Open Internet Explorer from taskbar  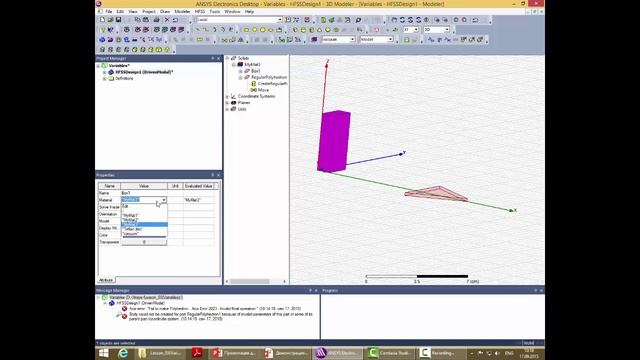pos(123,353)
